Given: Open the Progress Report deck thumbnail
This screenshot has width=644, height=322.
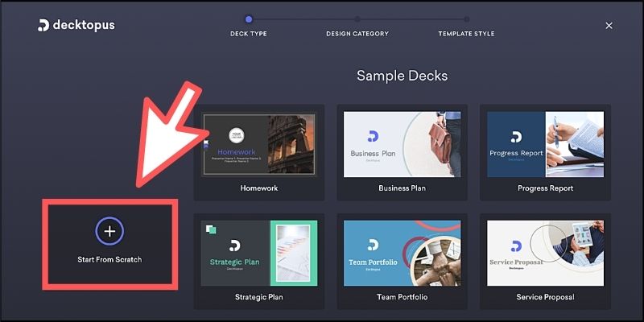Looking at the screenshot, I should [546, 145].
